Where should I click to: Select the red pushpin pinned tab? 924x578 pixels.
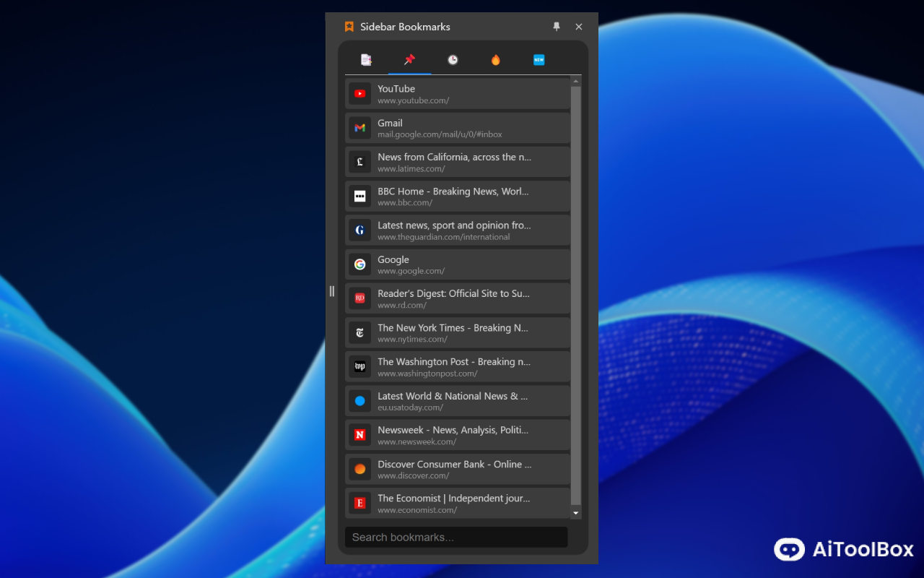[x=409, y=60]
